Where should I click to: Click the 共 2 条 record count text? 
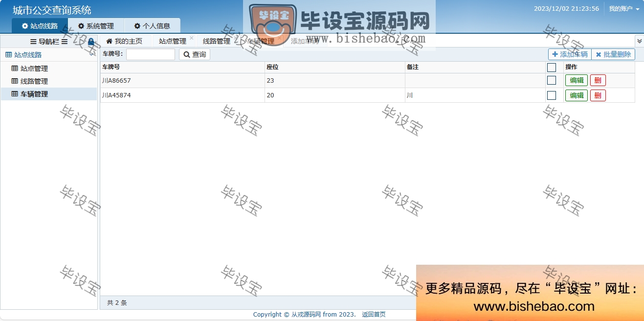click(117, 303)
